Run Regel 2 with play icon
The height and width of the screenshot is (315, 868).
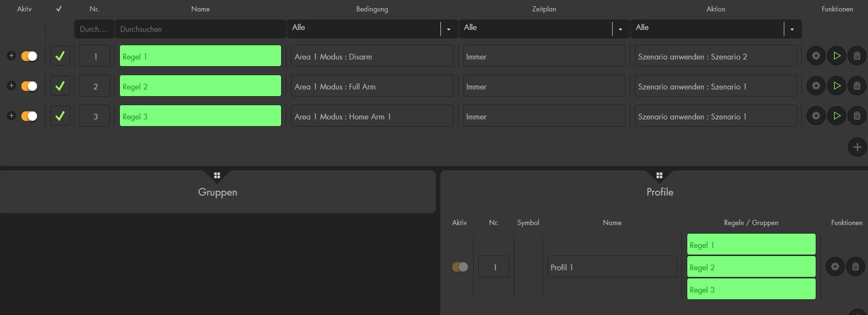(x=837, y=86)
